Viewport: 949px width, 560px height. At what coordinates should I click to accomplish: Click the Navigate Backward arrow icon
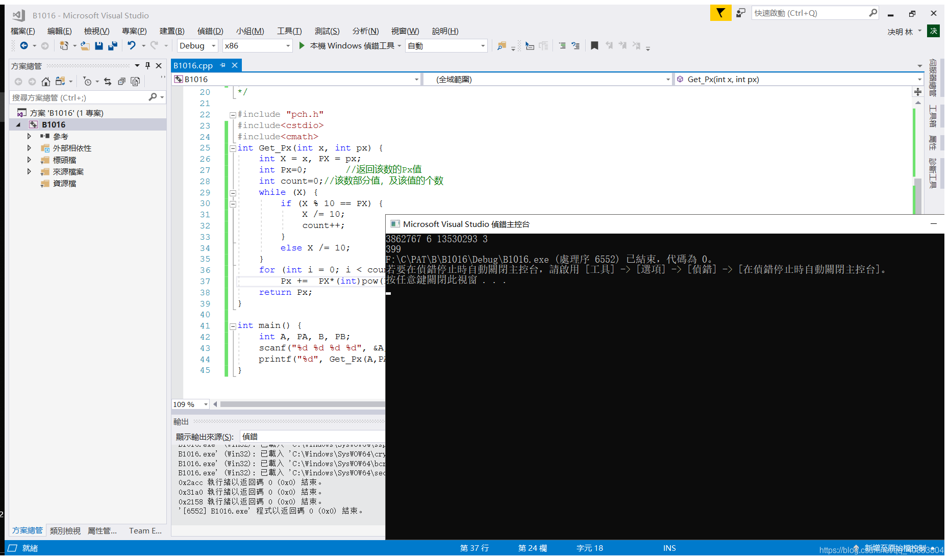click(23, 46)
